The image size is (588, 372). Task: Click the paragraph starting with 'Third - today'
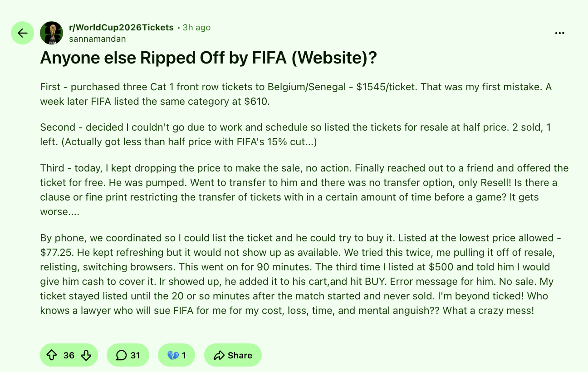[x=304, y=190]
